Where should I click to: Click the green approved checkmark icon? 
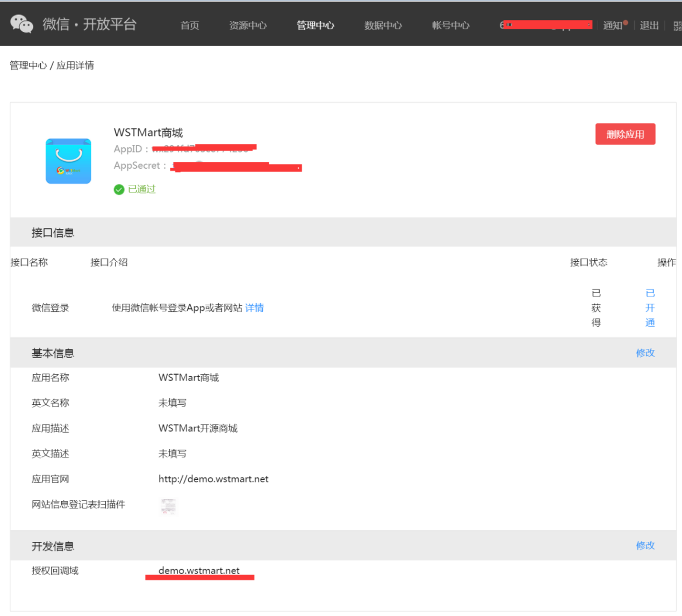pyautogui.click(x=119, y=189)
